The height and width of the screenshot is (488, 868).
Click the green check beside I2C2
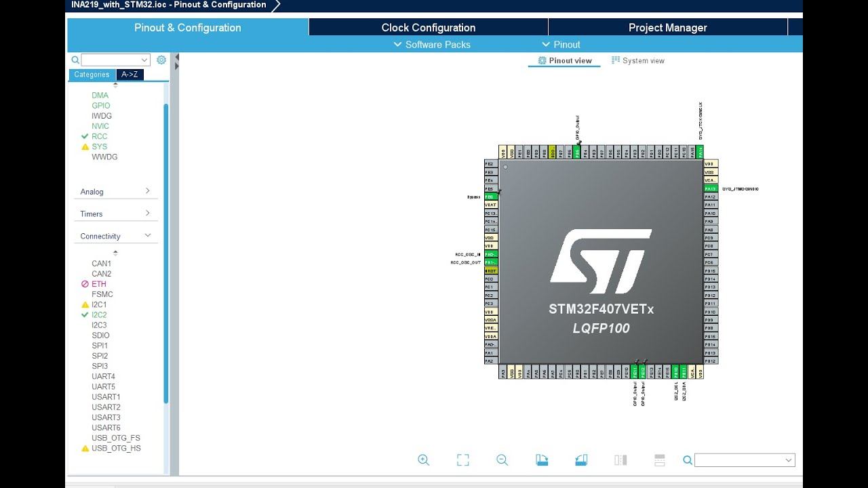85,314
